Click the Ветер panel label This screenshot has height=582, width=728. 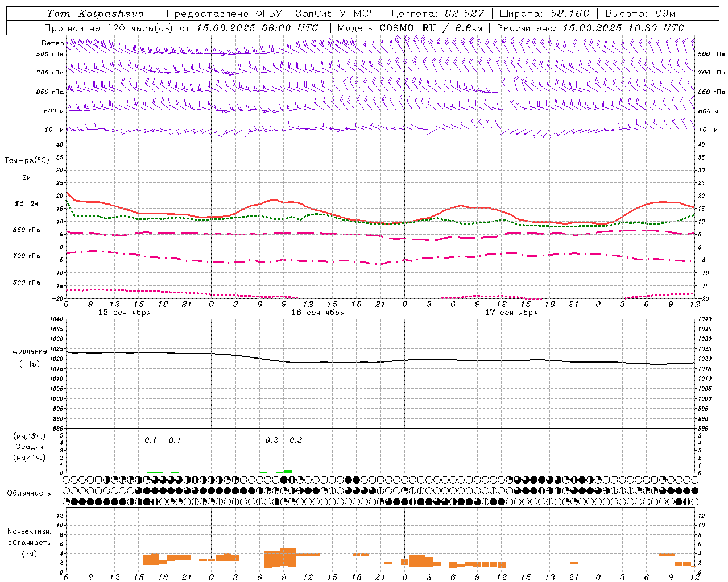pos(52,43)
